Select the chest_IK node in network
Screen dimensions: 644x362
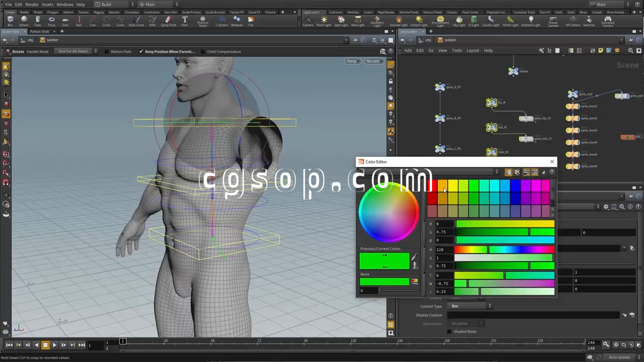pos(492,152)
